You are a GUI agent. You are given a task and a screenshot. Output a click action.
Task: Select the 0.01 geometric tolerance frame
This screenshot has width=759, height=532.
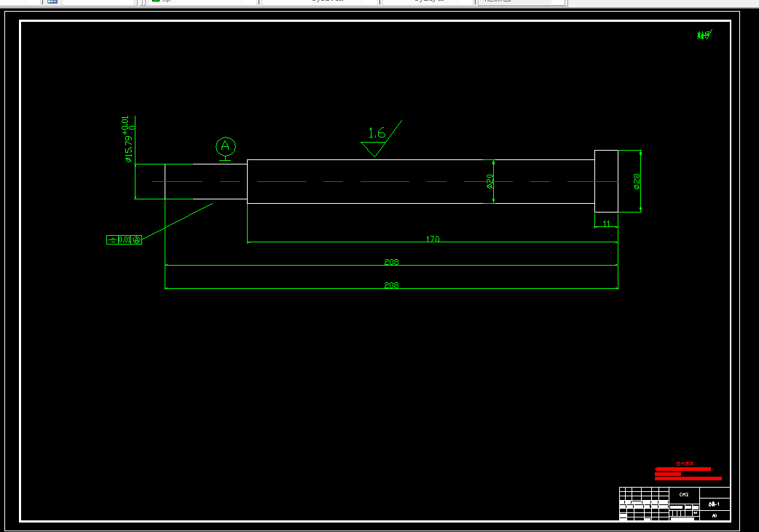tap(124, 240)
